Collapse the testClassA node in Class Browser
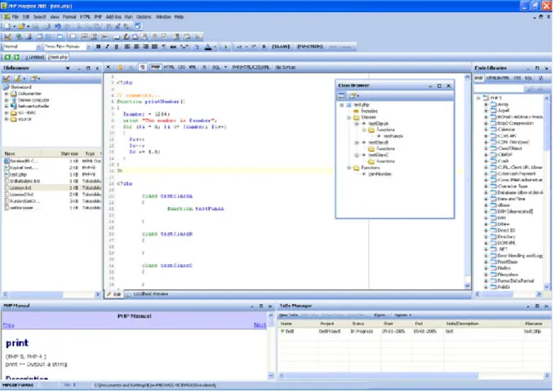 (x=357, y=124)
